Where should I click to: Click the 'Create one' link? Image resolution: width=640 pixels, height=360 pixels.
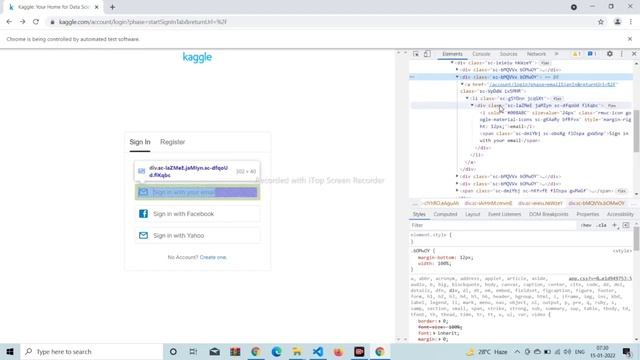(x=213, y=257)
